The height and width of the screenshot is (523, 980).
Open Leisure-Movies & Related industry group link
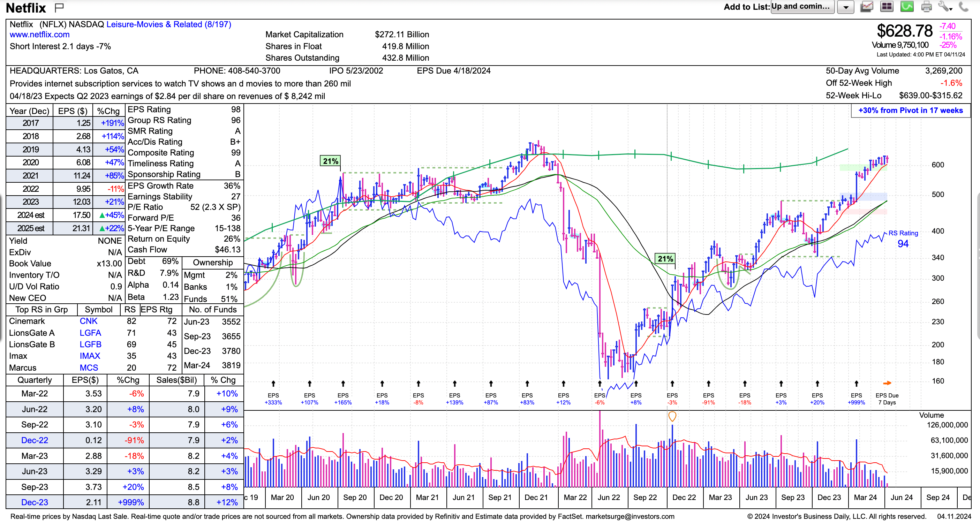[168, 24]
